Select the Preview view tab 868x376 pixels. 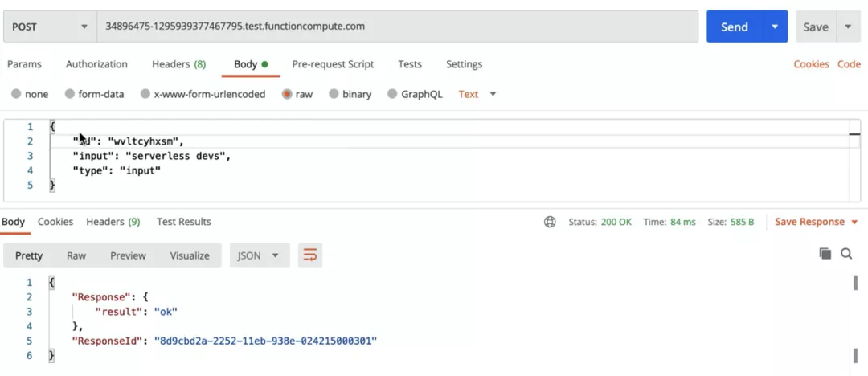tap(128, 255)
